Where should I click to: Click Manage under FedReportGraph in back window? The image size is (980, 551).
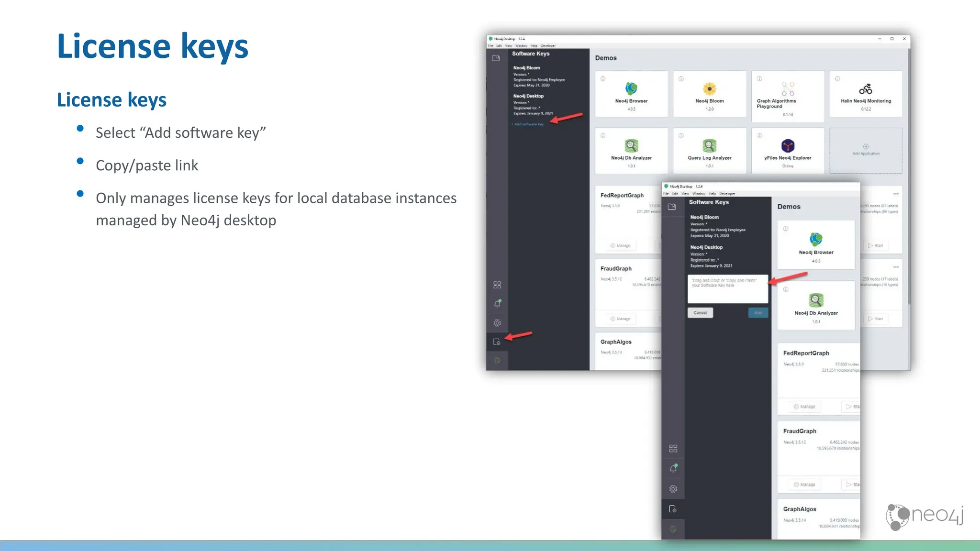coord(621,246)
